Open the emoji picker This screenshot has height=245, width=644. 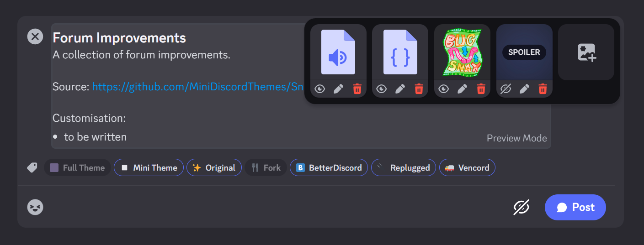[35, 208]
